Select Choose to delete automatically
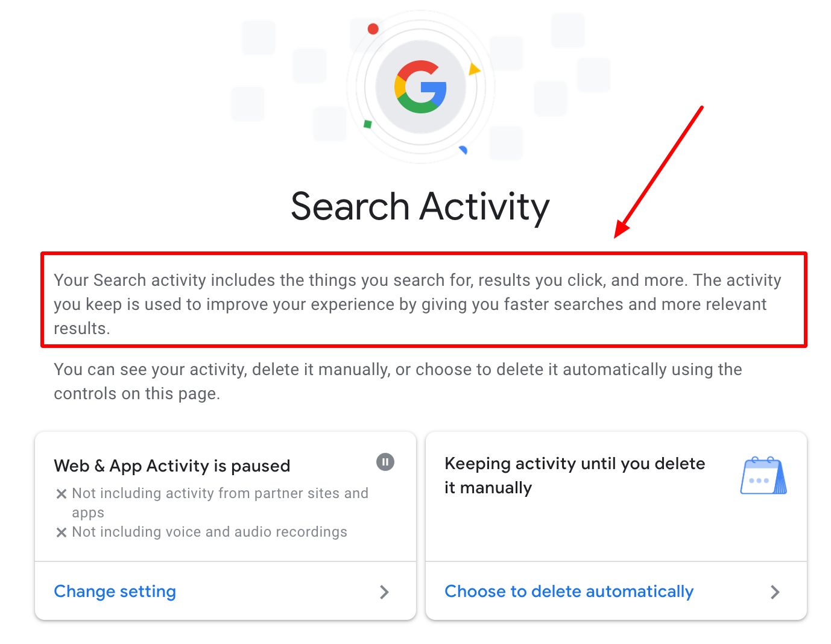831x644 pixels. [569, 592]
